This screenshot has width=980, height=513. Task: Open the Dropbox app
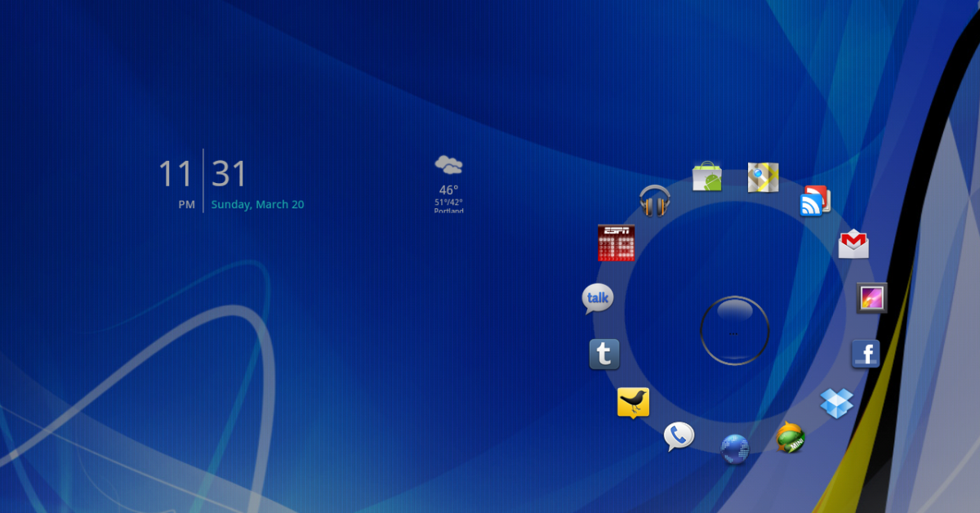pos(836,402)
